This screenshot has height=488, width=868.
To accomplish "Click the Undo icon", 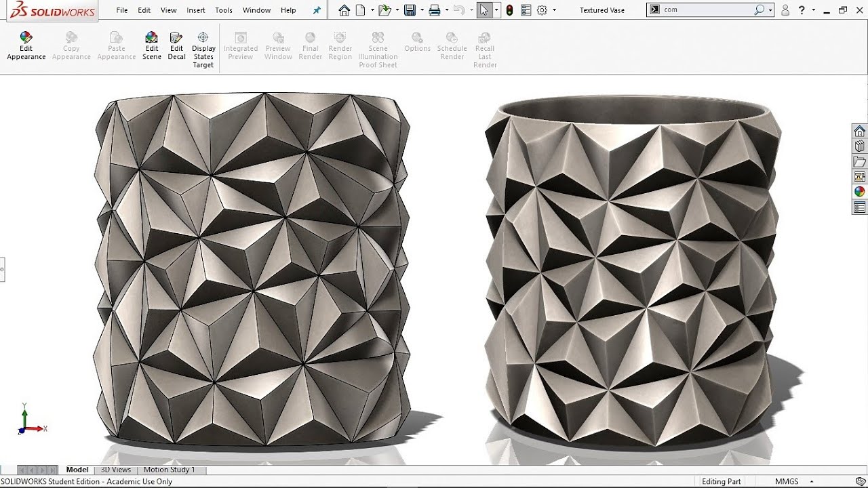I will pyautogui.click(x=459, y=10).
